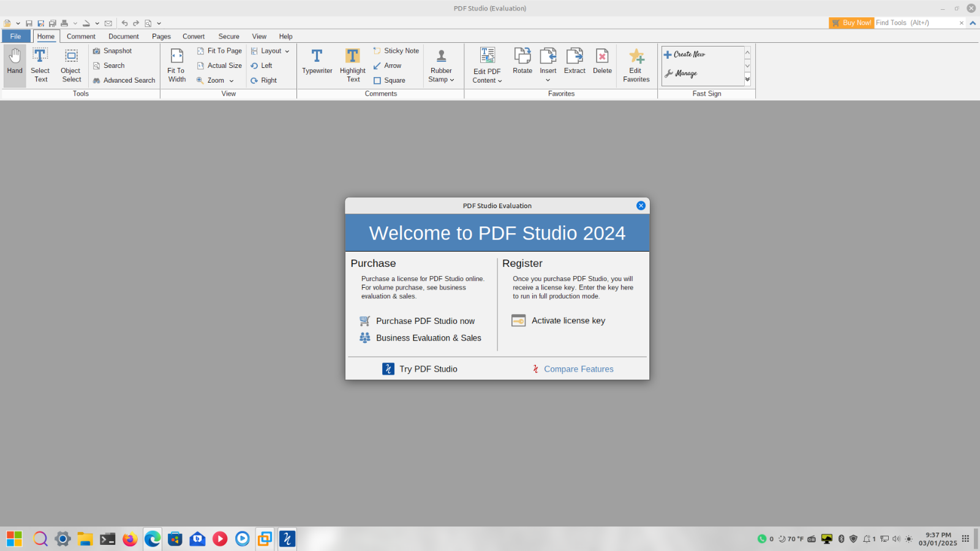Open the File menu
This screenshot has width=980, height=551.
[x=15, y=36]
